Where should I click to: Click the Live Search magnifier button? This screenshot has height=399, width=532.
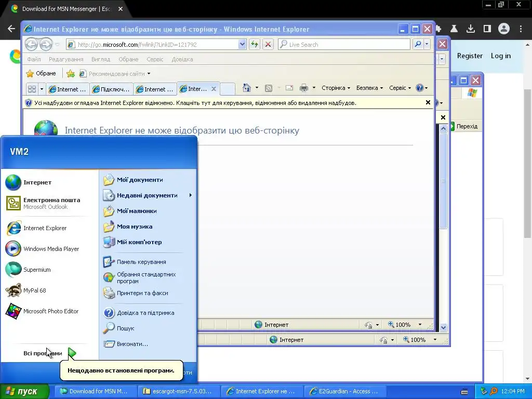(x=418, y=45)
